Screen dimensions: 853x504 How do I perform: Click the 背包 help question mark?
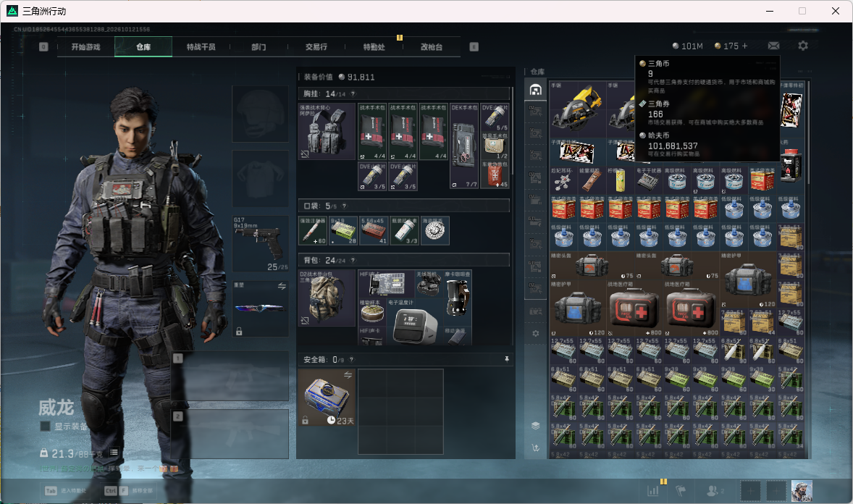(353, 261)
